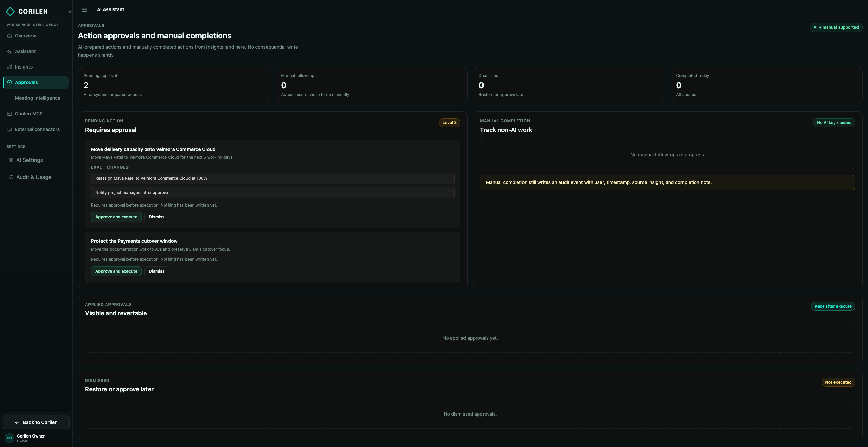
Task: Click the Corilen Owner profile name
Action: click(x=31, y=436)
